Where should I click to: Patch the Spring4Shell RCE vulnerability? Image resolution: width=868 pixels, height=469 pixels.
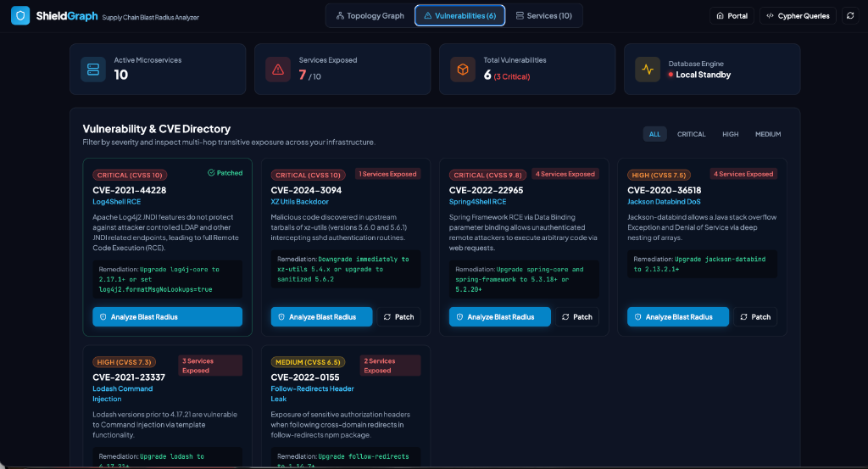coord(576,316)
